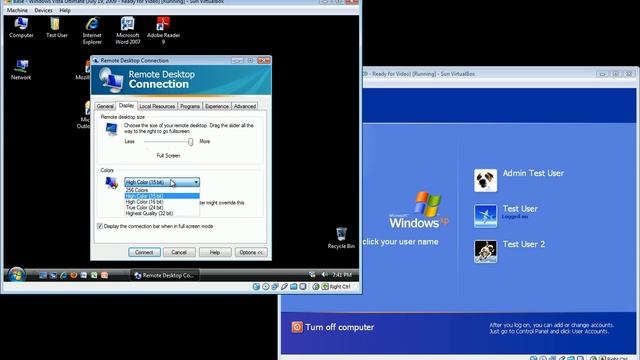The height and width of the screenshot is (360, 640).
Task: Click the Turn off computer label
Action: (340, 327)
